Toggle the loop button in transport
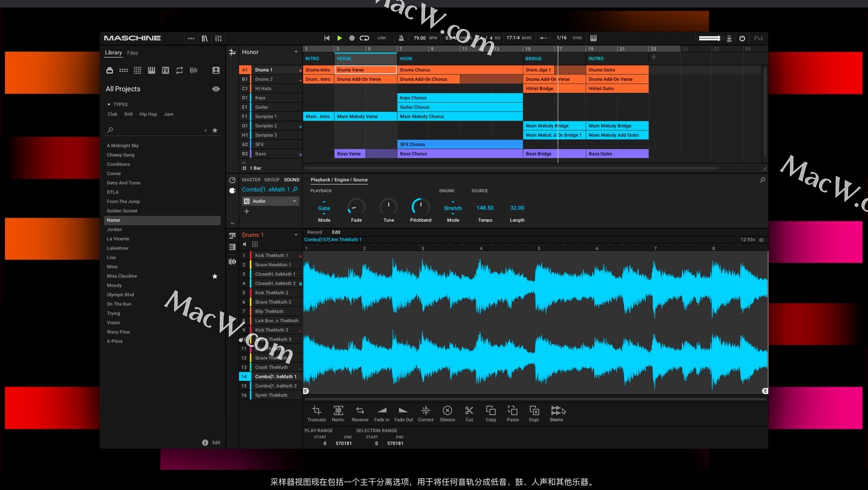The width and height of the screenshot is (868, 490). pyautogui.click(x=364, y=38)
